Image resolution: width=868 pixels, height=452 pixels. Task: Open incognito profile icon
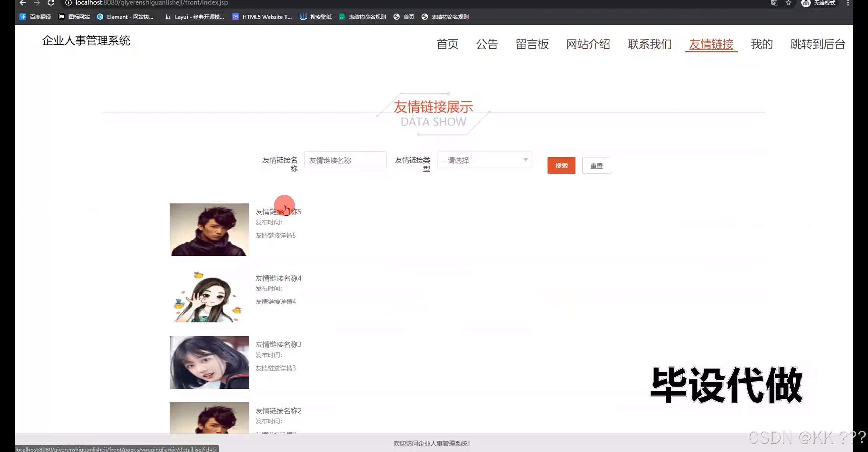pyautogui.click(x=806, y=3)
